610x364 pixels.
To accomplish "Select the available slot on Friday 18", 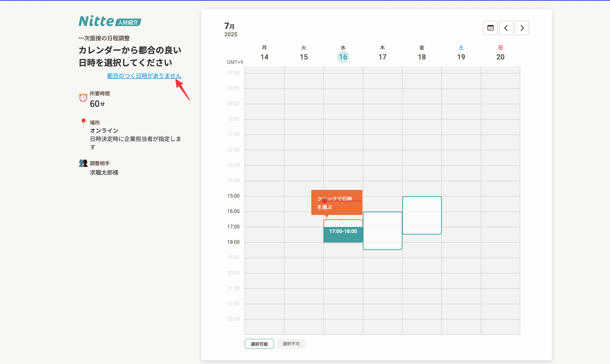I will (422, 215).
